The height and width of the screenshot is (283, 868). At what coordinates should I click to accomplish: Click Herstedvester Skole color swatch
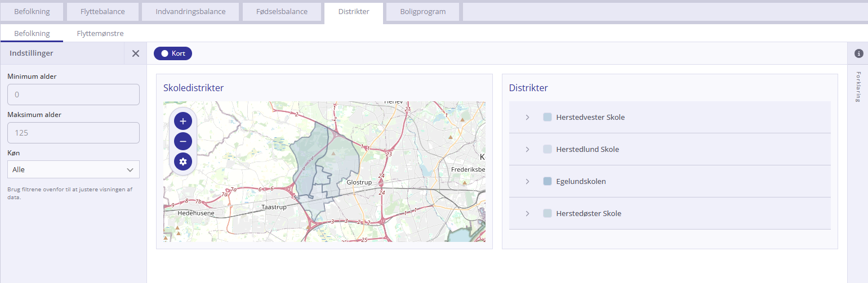[547, 118]
